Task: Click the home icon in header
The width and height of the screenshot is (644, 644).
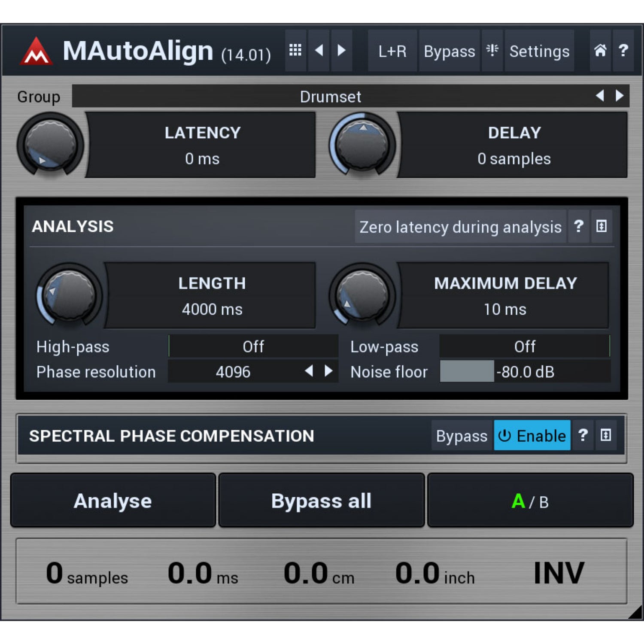Action: pyautogui.click(x=600, y=51)
